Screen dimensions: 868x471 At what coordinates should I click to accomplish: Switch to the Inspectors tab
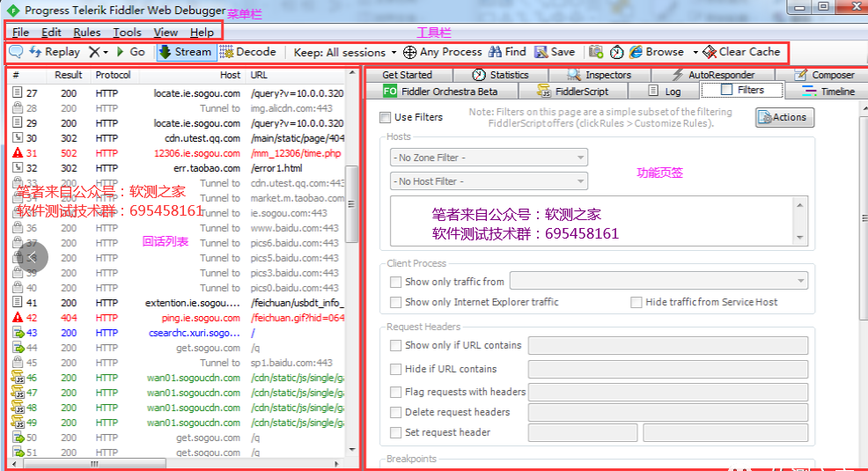coord(600,75)
